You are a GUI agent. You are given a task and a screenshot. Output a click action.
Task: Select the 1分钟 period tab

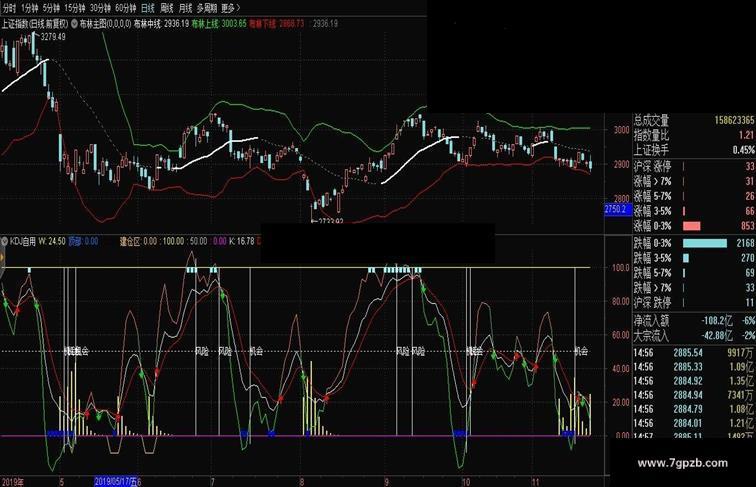click(x=29, y=8)
